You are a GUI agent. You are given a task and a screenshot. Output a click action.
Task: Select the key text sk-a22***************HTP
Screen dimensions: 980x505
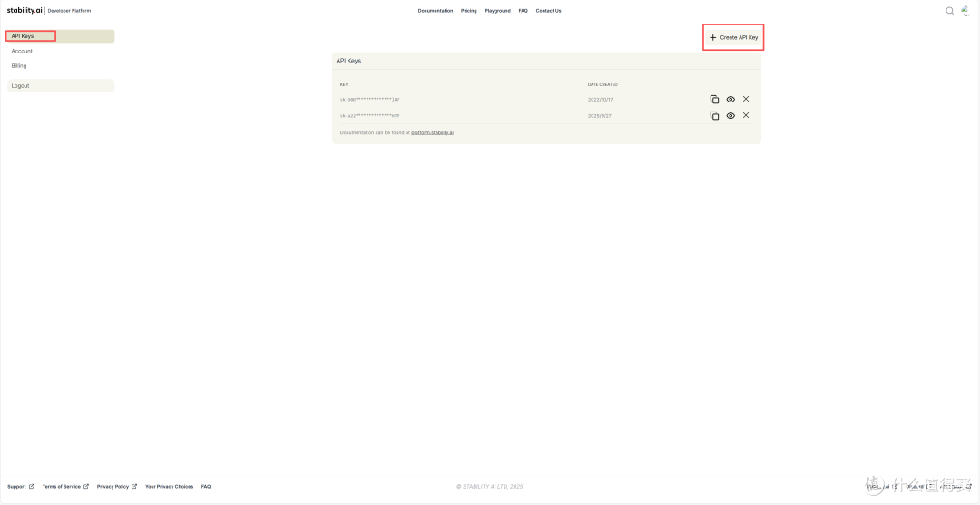369,115
